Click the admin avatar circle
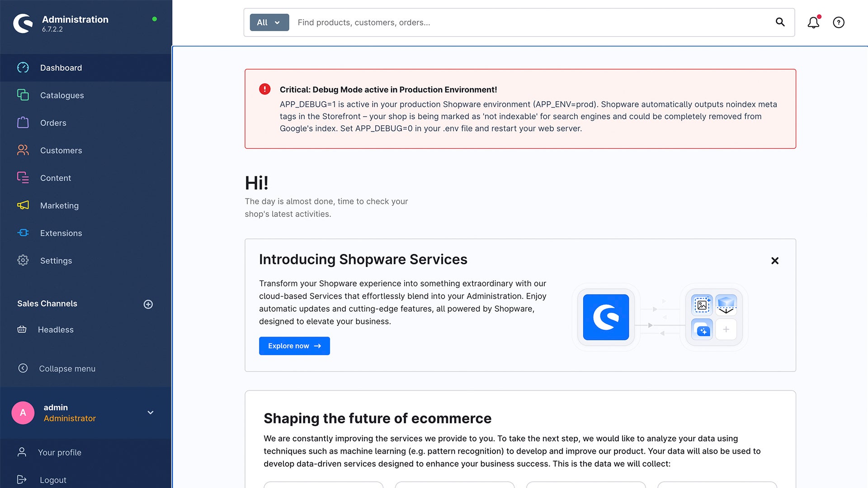Viewport: 868px width, 488px height. click(23, 413)
